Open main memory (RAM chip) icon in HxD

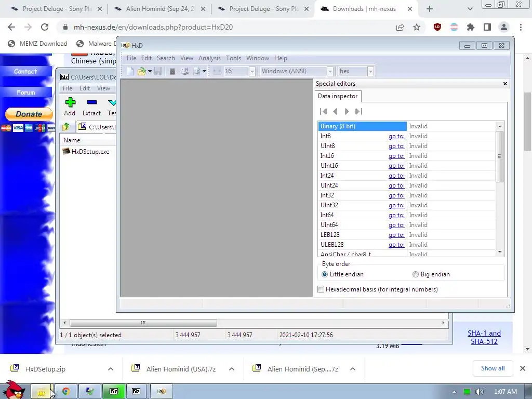tap(172, 71)
